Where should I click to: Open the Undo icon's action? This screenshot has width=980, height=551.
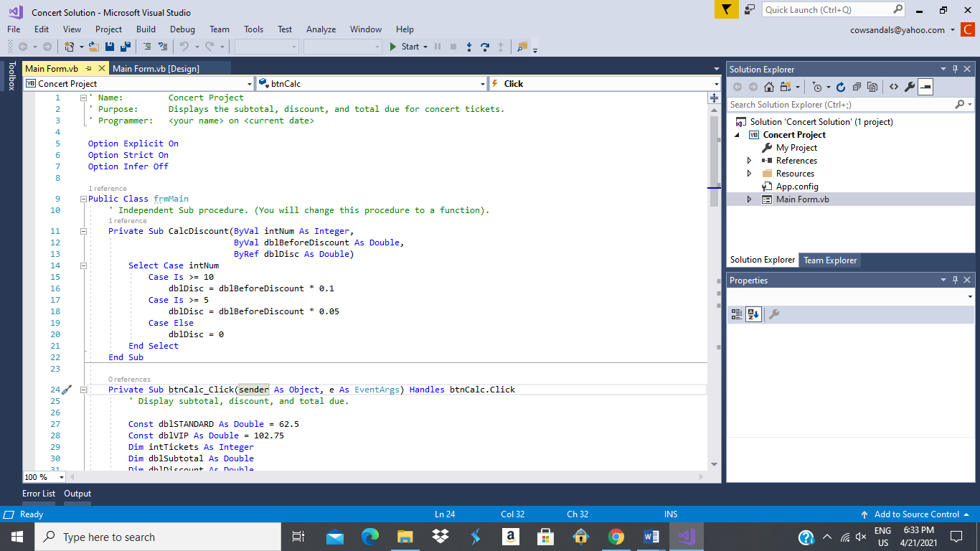[x=185, y=47]
